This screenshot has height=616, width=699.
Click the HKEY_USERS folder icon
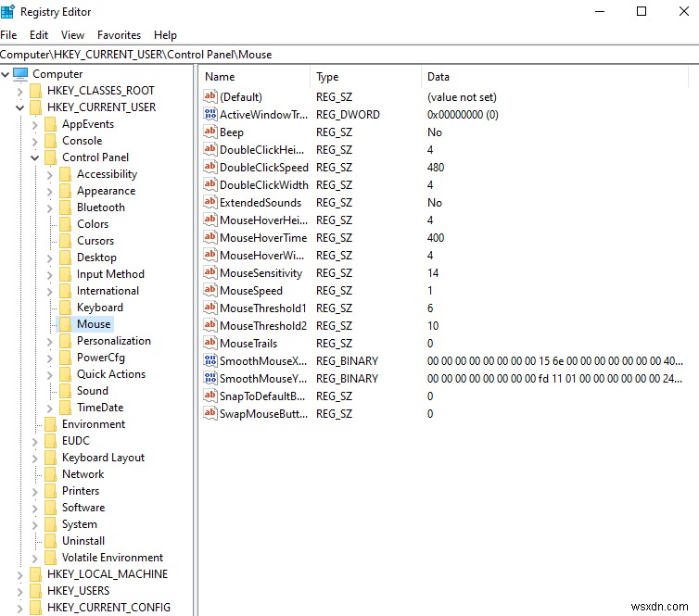[x=35, y=591]
